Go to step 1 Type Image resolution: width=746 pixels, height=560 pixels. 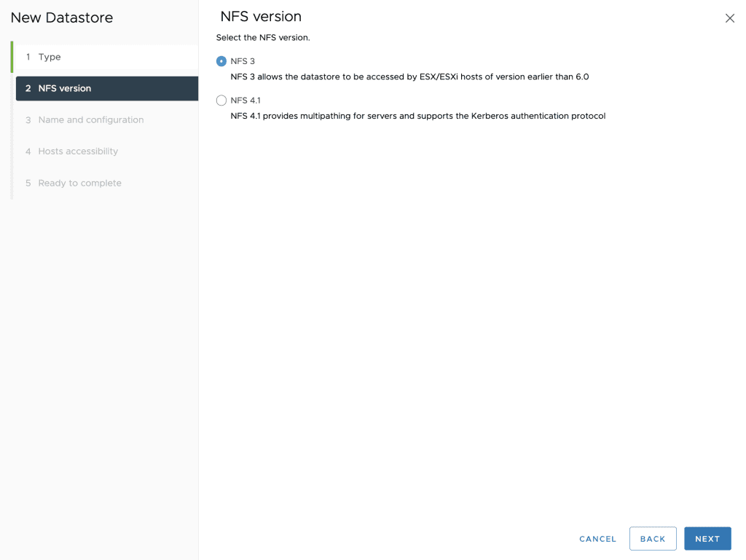(x=107, y=57)
